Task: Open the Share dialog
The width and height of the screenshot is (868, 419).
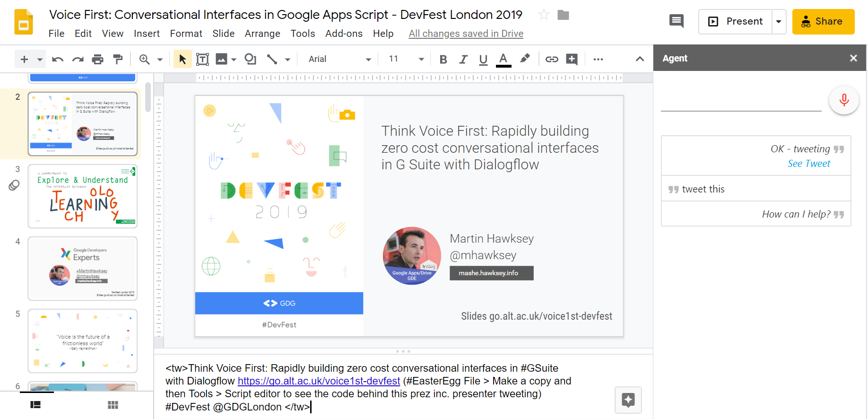Action: click(823, 21)
